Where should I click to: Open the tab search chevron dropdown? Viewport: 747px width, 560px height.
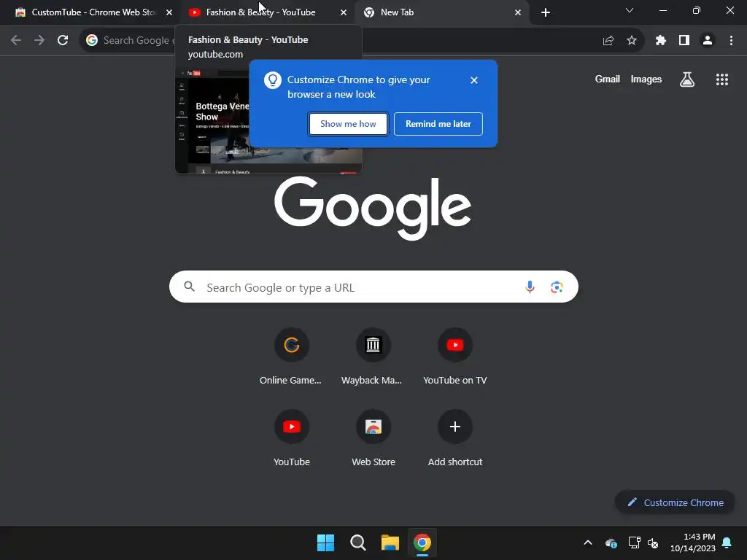(x=630, y=10)
